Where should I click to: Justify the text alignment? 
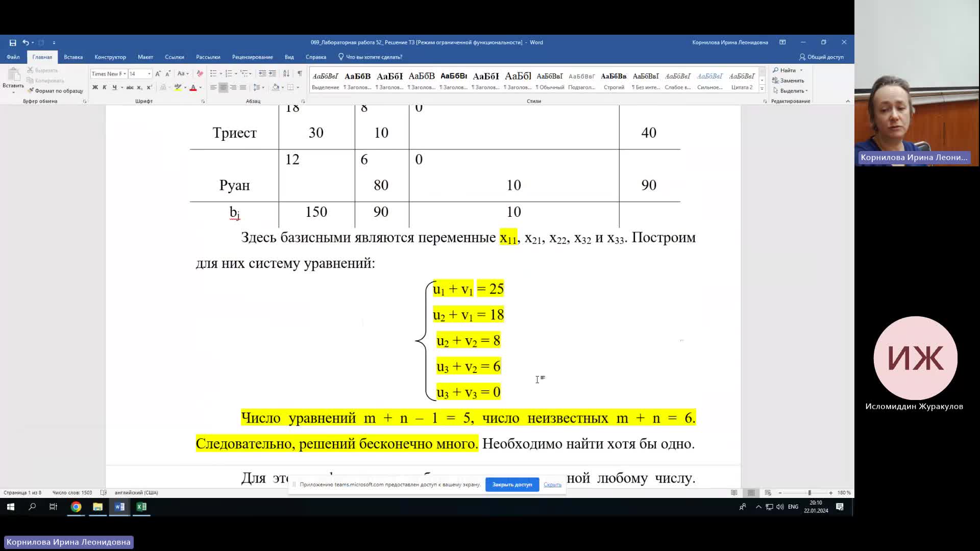[242, 87]
